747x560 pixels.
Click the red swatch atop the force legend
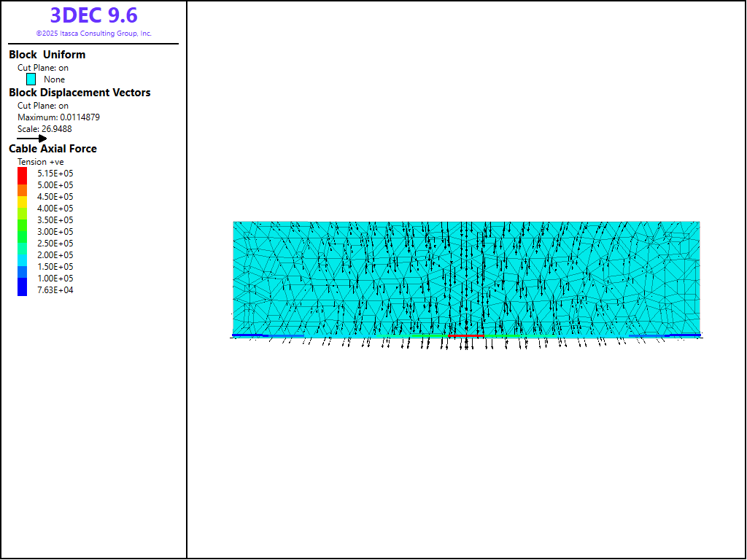(22, 174)
